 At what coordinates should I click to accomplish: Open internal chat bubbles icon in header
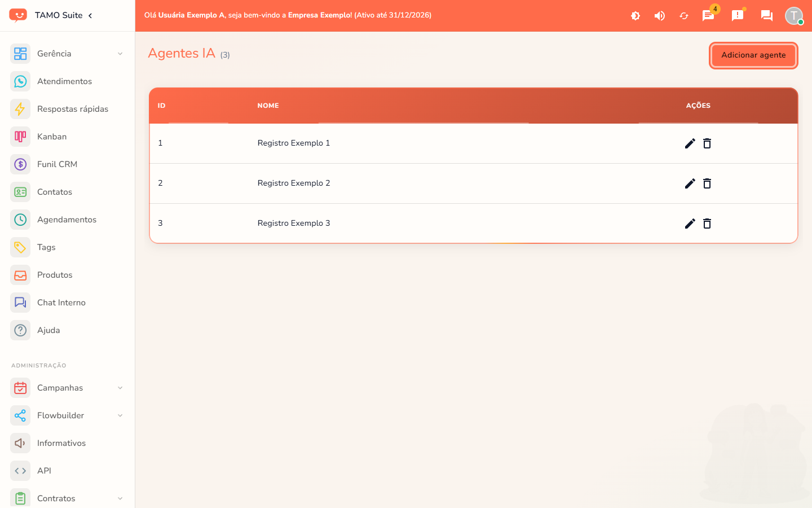click(767, 16)
